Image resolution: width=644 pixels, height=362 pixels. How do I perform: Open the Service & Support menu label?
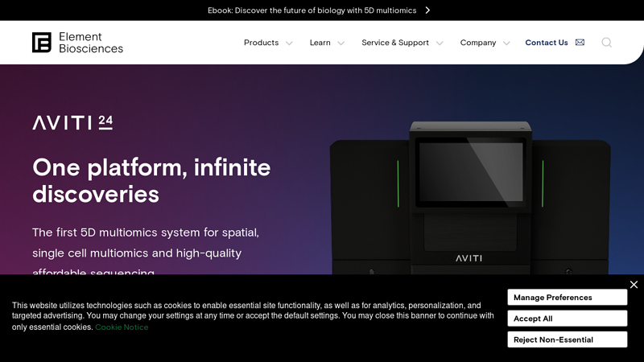394,43
